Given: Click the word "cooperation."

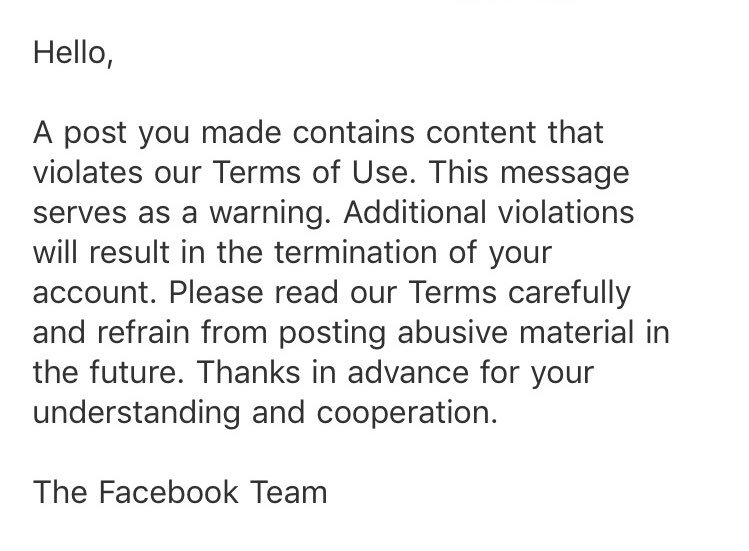Looking at the screenshot, I should click(x=407, y=414).
